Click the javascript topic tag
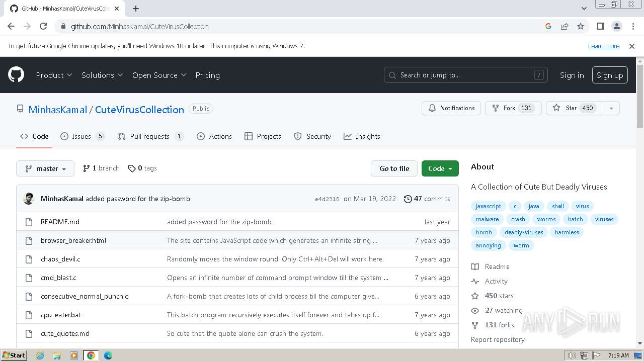The height and width of the screenshot is (362, 644). (x=488, y=206)
